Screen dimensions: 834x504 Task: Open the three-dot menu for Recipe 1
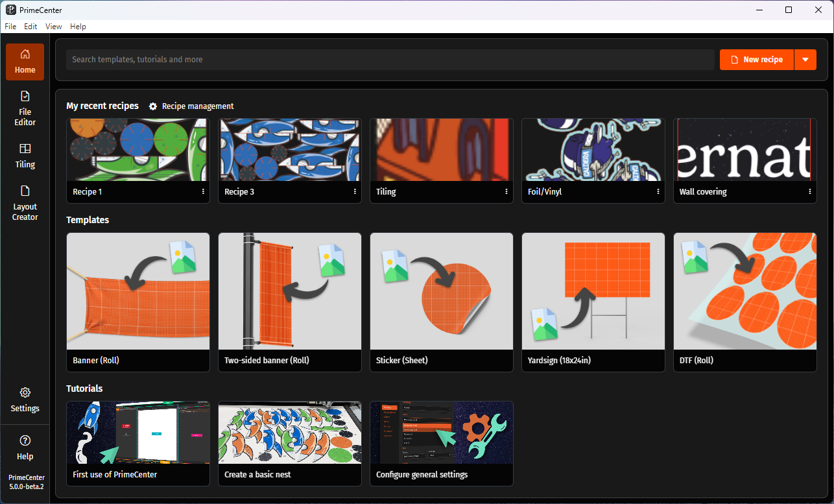point(203,192)
